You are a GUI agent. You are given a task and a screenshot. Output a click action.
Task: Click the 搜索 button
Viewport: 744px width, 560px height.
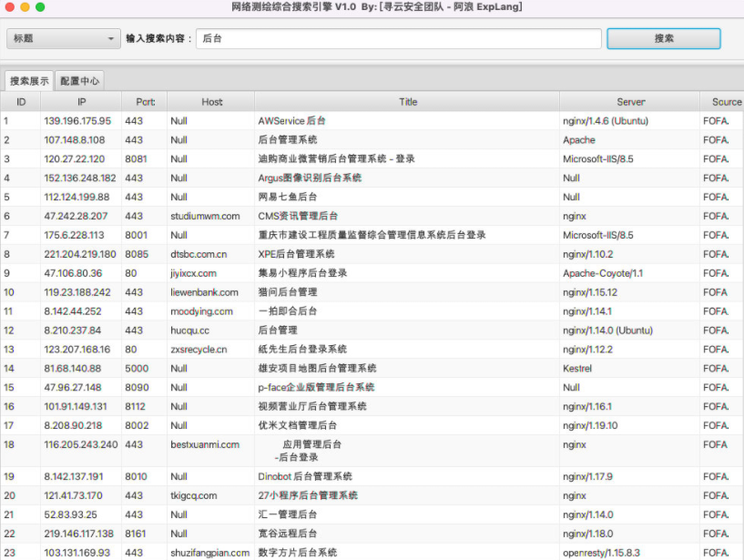pyautogui.click(x=663, y=39)
